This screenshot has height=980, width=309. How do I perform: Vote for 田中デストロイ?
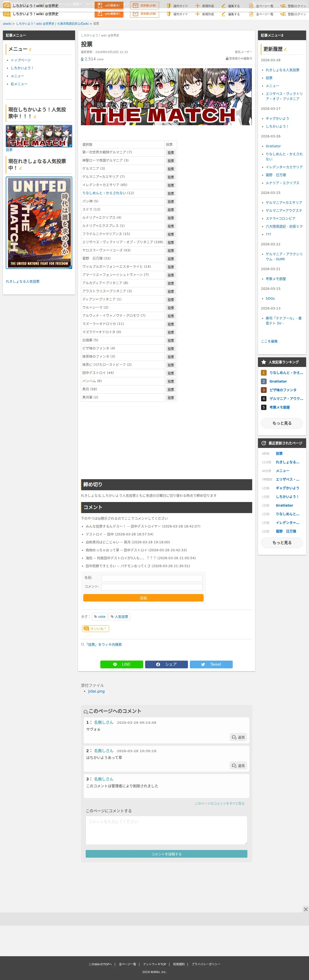(171, 373)
